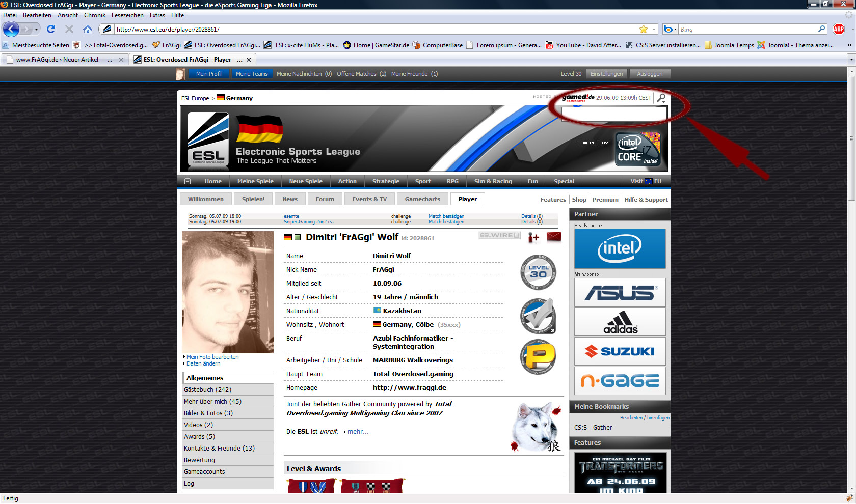Image resolution: width=856 pixels, height=504 pixels.
Task: Click the player profile photo
Action: click(x=228, y=292)
